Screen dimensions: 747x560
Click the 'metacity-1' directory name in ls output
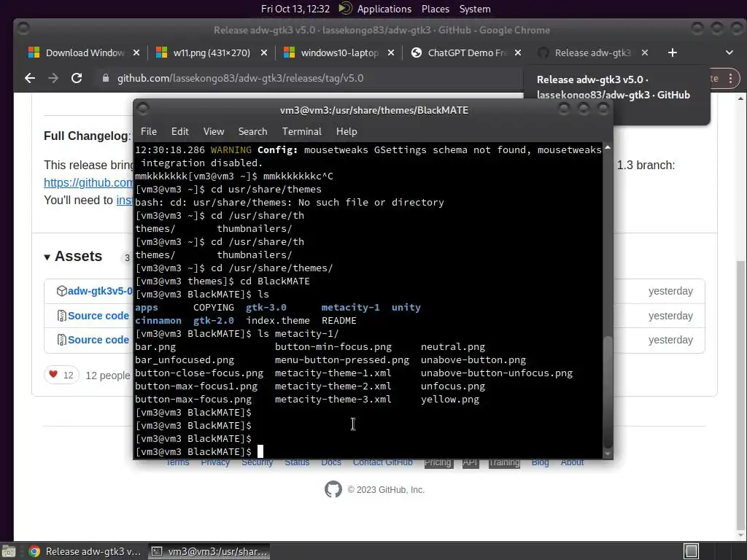click(x=350, y=308)
